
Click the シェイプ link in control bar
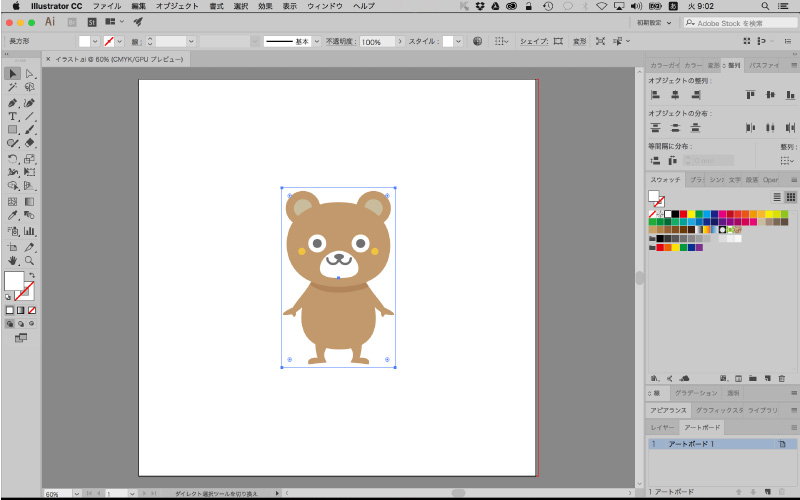(x=533, y=42)
